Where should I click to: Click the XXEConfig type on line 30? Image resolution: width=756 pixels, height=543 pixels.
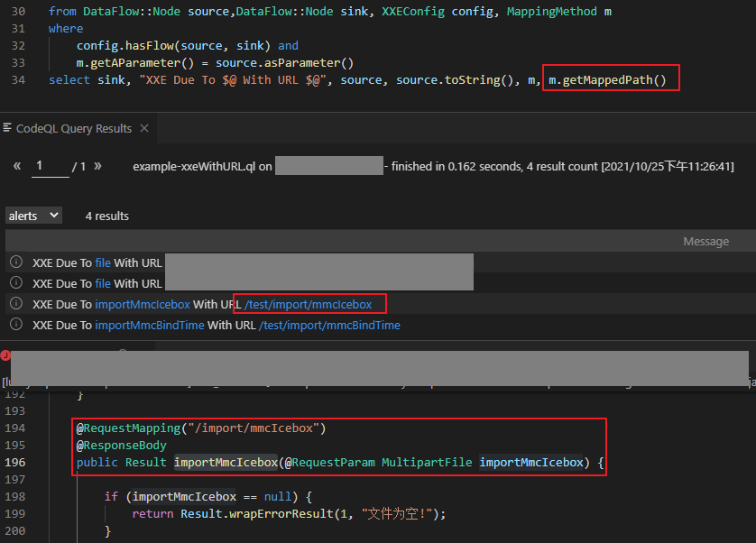(413, 12)
